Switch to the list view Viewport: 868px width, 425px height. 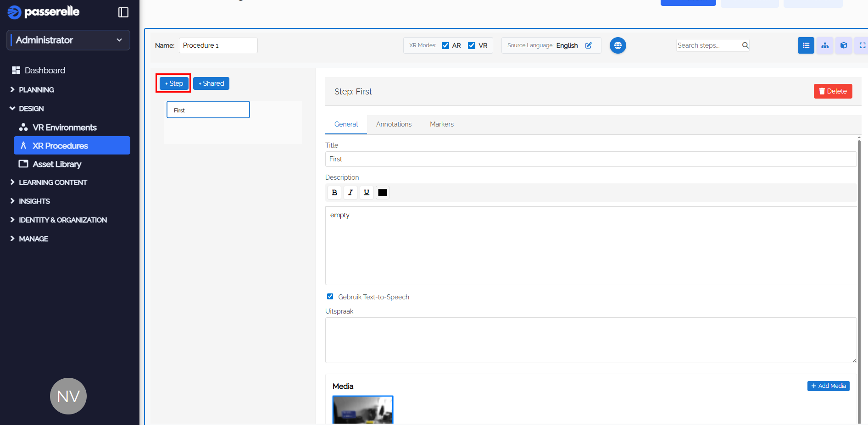806,45
